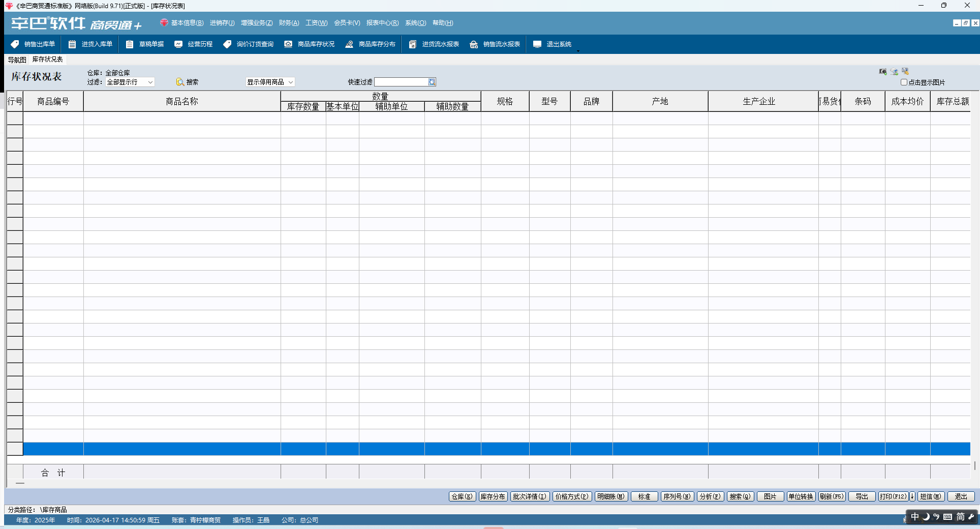Open the 全部显示行 filter dropdown
980x529 pixels.
(130, 82)
